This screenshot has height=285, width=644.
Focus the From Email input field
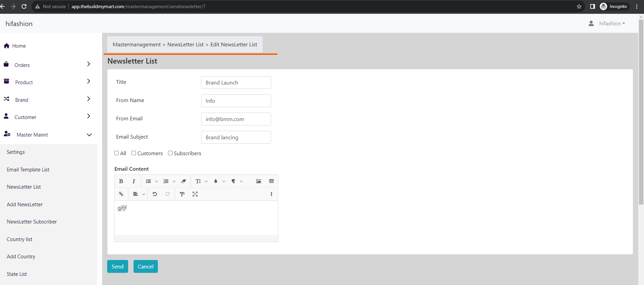pos(236,119)
